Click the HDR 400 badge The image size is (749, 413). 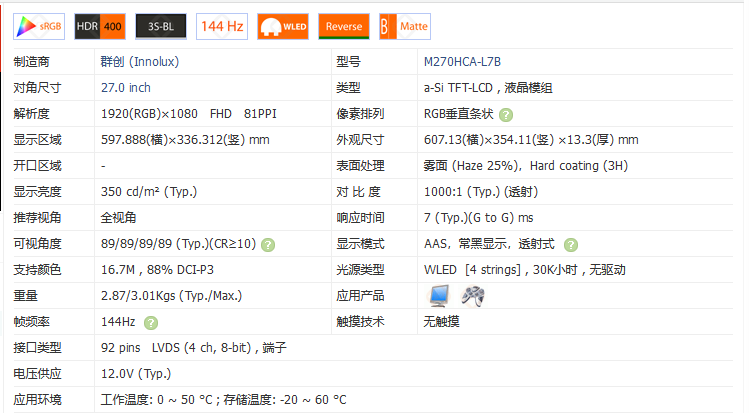(99, 26)
